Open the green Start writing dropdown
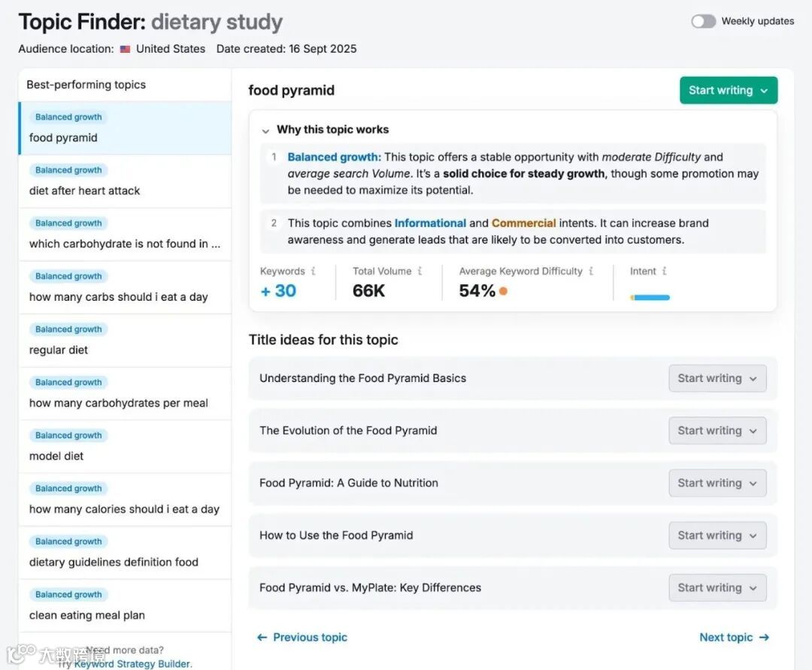 tap(728, 90)
